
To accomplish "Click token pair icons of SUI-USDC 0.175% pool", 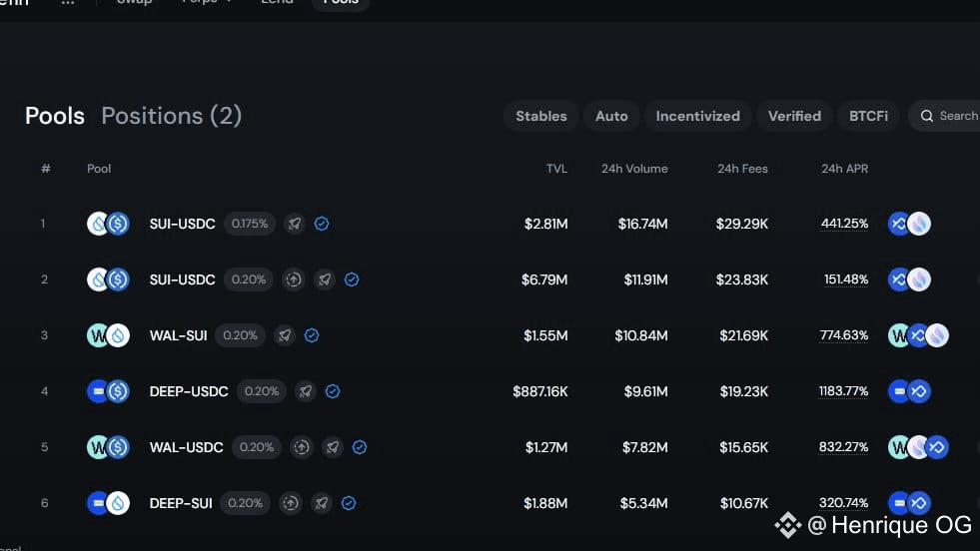I will (x=108, y=224).
